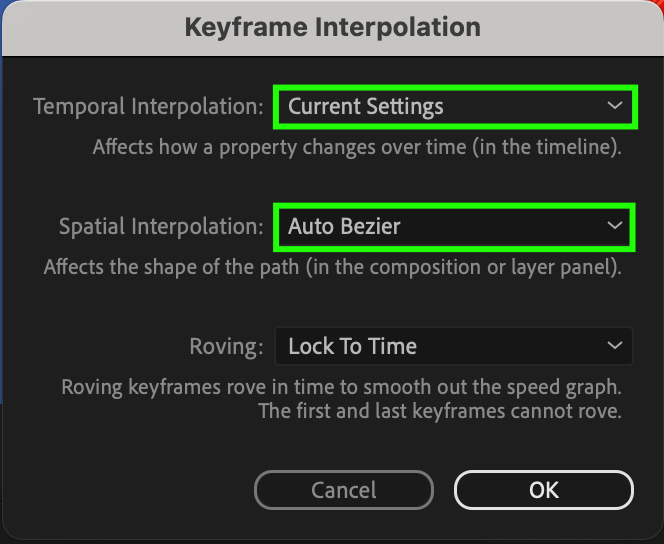Open the Roving dropdown menu

coord(454,347)
